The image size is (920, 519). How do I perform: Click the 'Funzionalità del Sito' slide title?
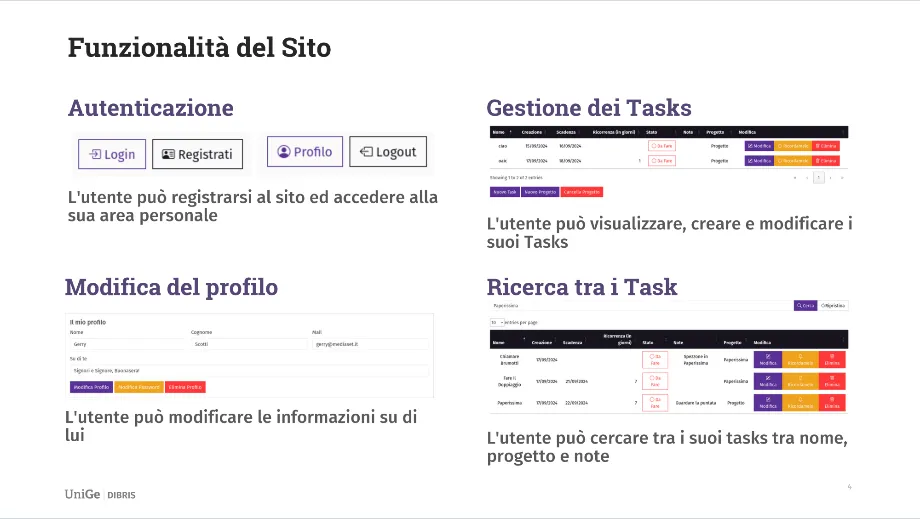pyautogui.click(x=199, y=48)
